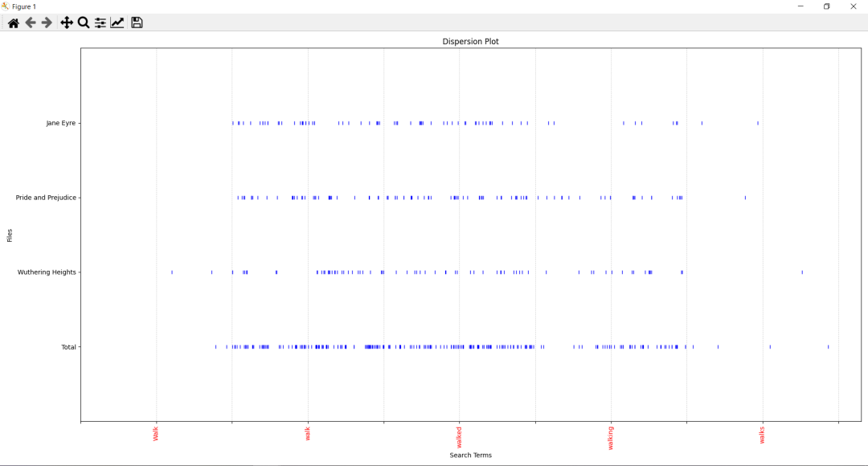Viewport: 868px width, 466px height.
Task: Click the lowercase 'walk' x-axis tick label
Action: pos(308,433)
